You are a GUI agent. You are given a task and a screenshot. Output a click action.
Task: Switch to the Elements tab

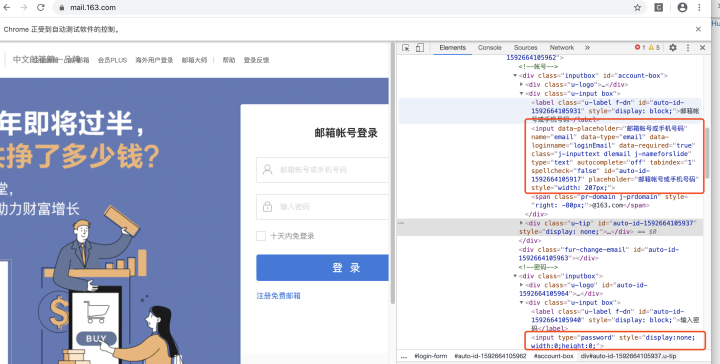point(452,48)
